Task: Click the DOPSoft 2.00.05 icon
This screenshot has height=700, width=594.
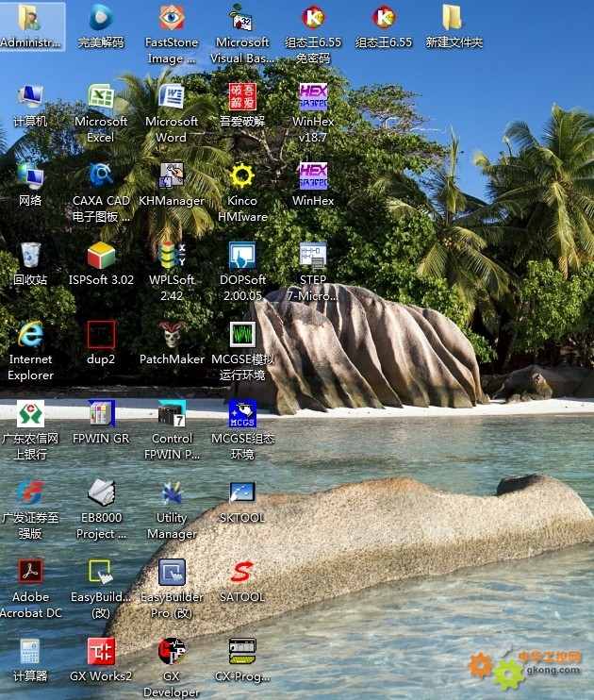Action: (x=242, y=256)
